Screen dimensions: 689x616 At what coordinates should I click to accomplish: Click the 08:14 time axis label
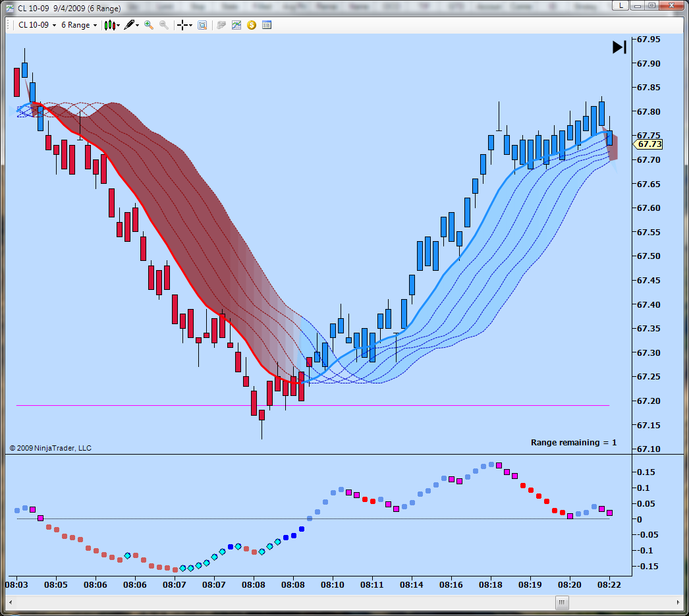[412, 585]
